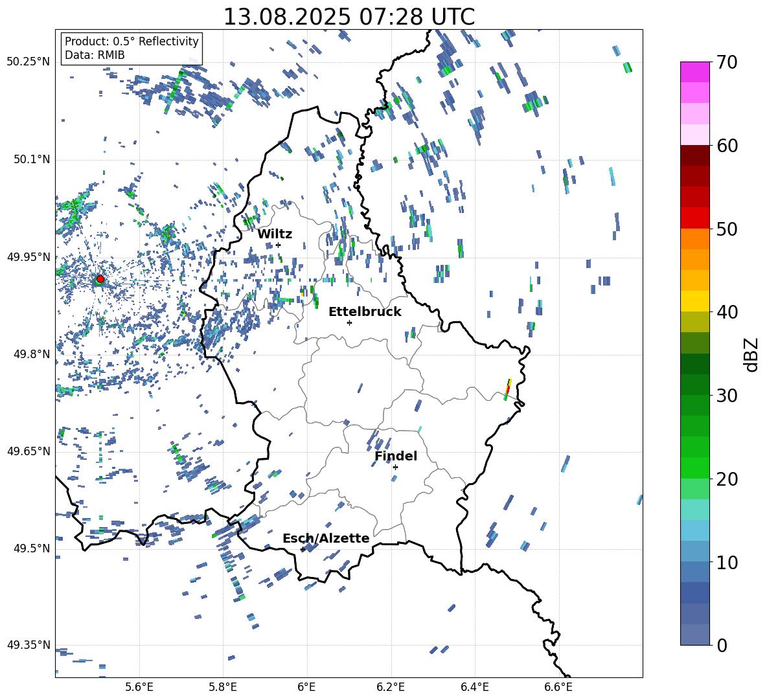This screenshot has height=700, width=767.
Task: Click the red-yellow high reflectivity echo near eastern border
Action: [x=508, y=390]
